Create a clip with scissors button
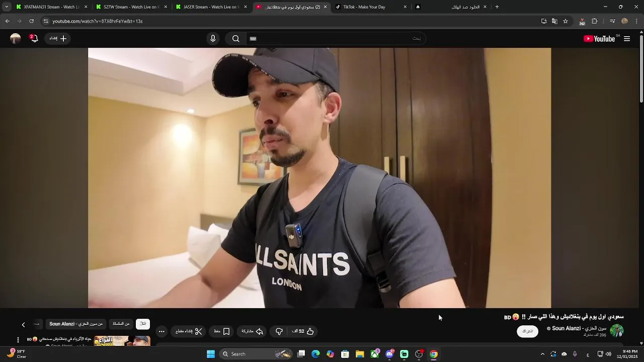644x362 pixels. tap(189, 331)
